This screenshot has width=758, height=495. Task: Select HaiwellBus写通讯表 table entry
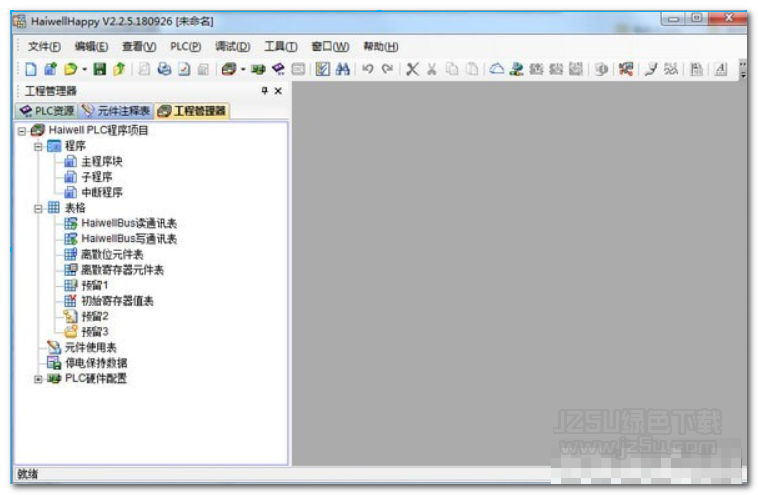point(129,239)
